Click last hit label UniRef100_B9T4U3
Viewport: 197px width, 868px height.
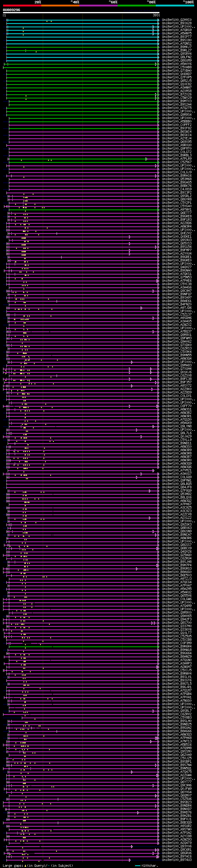(177, 860)
